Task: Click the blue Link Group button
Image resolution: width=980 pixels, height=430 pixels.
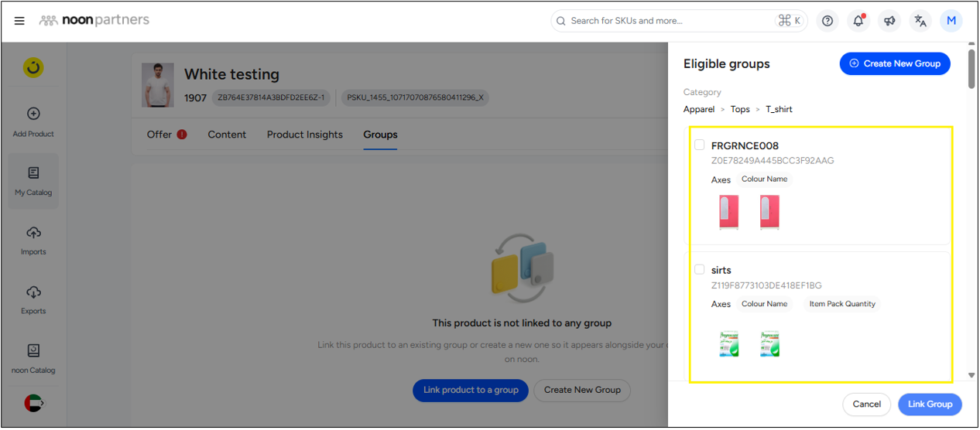Action: [x=930, y=404]
